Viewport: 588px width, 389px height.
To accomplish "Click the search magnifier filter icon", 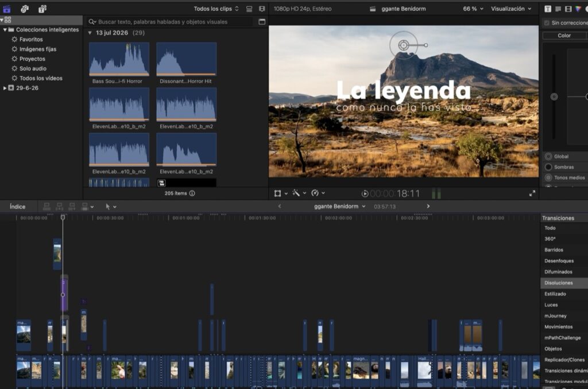I will [x=92, y=22].
